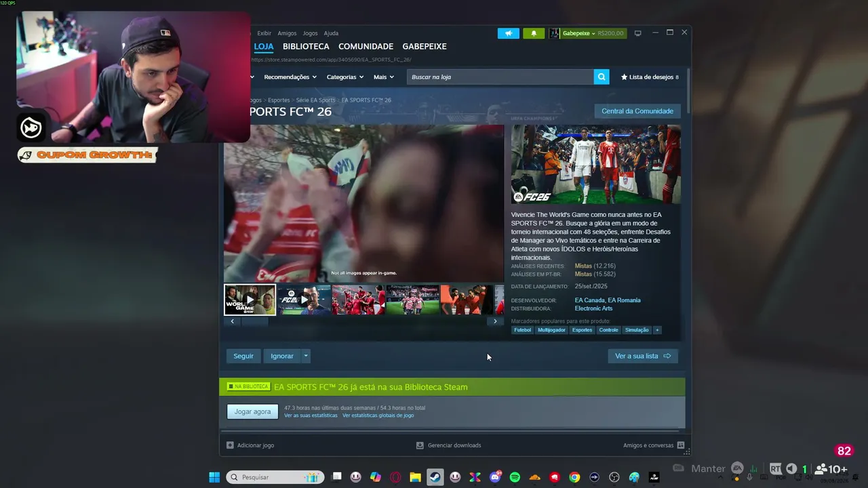
Task: Open the Electronic Arts publisher link
Action: [593, 308]
